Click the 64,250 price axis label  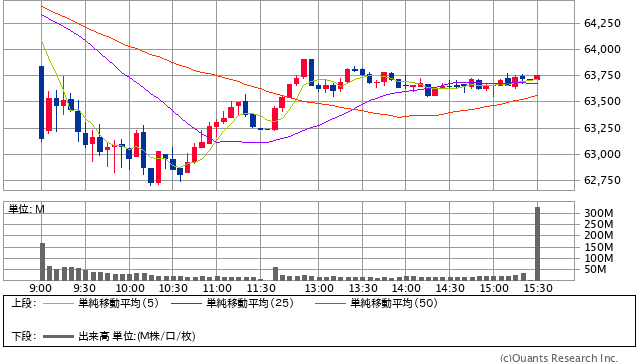pos(602,23)
